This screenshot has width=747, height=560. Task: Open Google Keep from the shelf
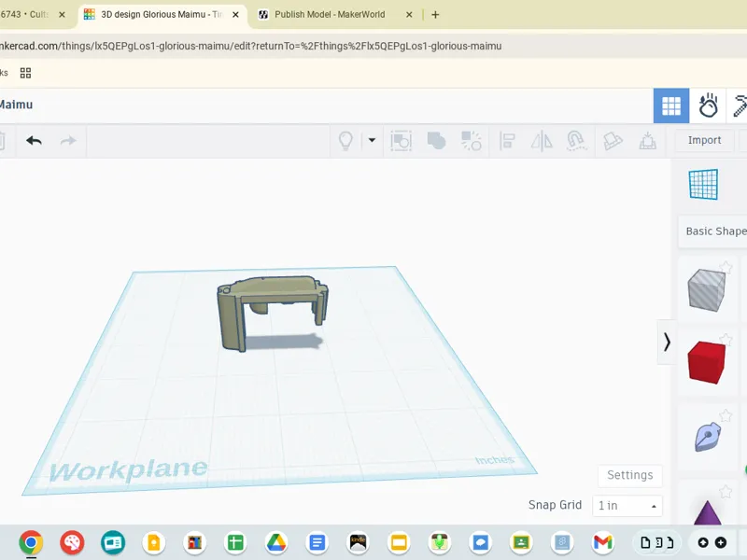click(x=153, y=542)
